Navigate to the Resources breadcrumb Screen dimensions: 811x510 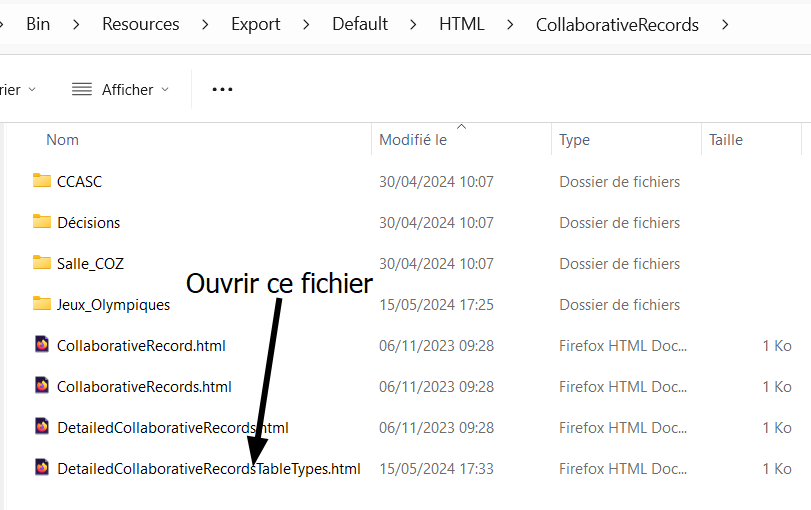pos(141,24)
